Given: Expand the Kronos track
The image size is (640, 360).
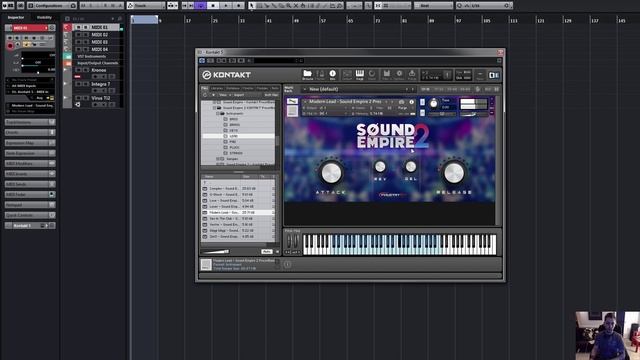Looking at the screenshot, I should coord(66,70).
